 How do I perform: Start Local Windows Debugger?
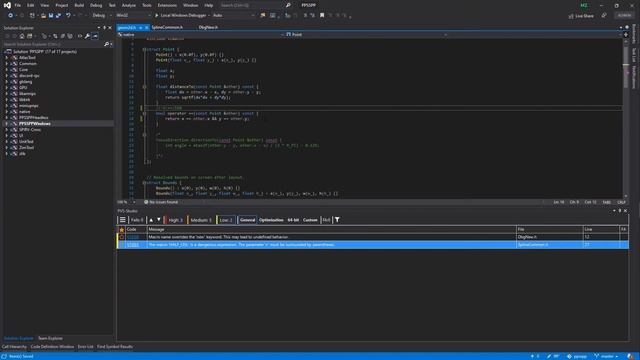click(x=180, y=16)
